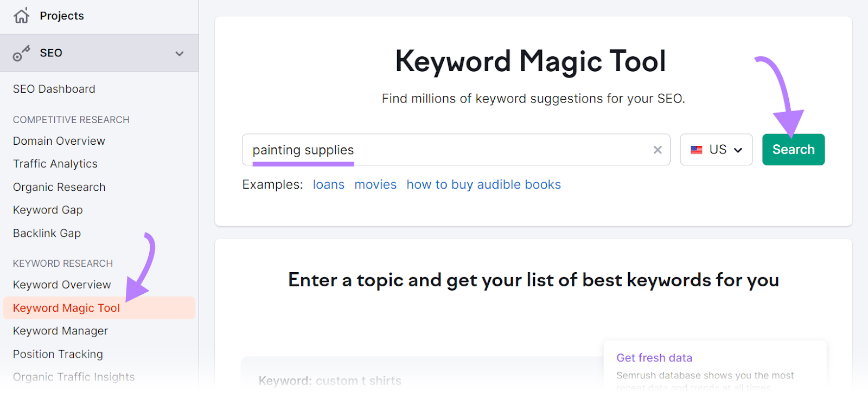868x393 pixels.
Task: Go to Position Tracking
Action: point(58,354)
